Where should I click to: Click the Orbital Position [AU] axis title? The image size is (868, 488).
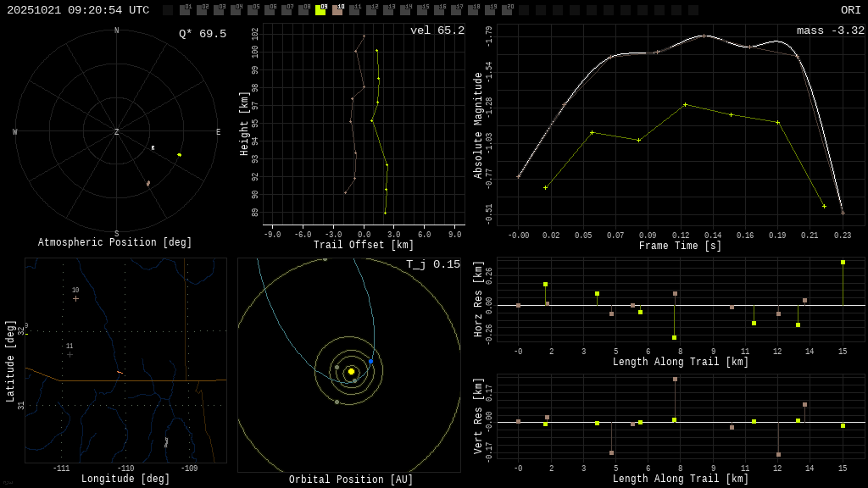point(349,480)
